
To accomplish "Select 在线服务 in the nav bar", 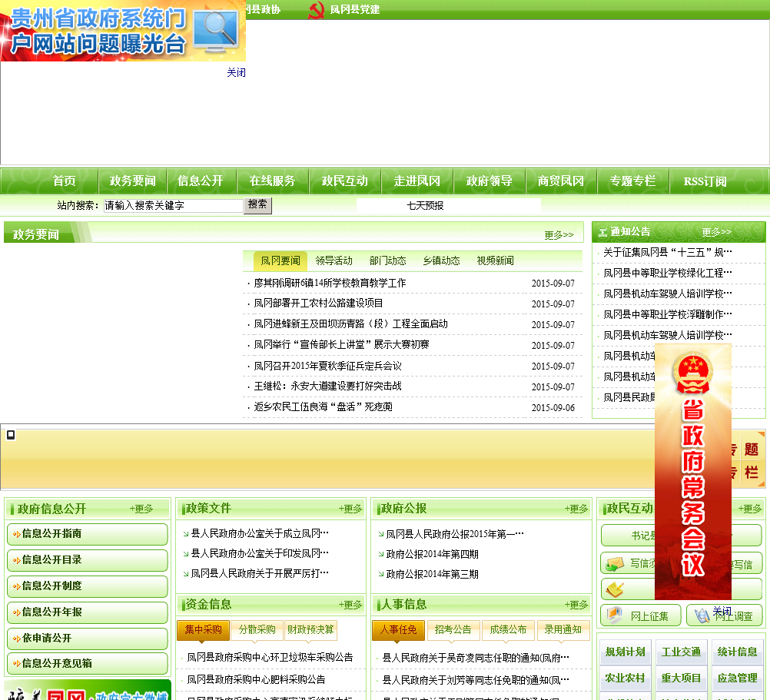I will click(x=272, y=181).
